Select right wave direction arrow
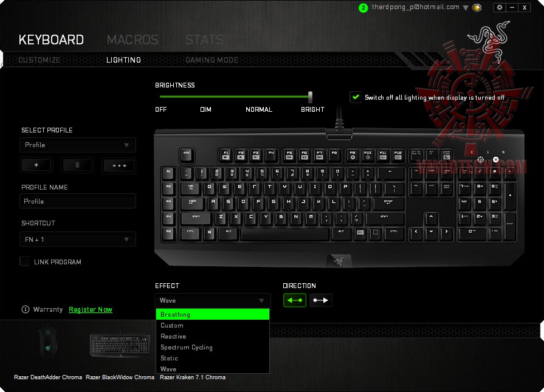Screen dimensions: 544x392 tap(321, 300)
